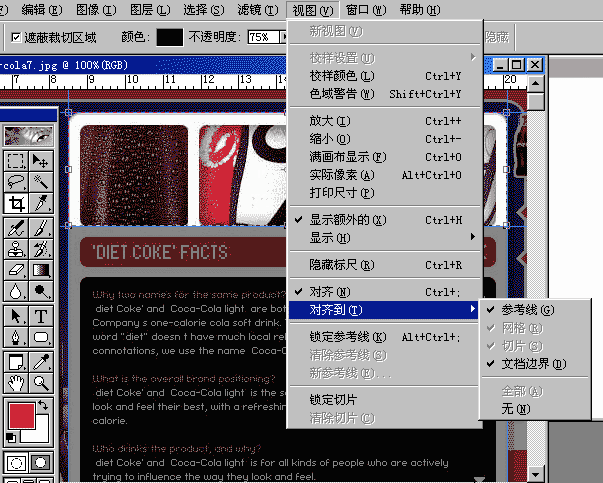603x483 pixels.
Task: Expand the 校样设置 submenu
Action: (385, 58)
